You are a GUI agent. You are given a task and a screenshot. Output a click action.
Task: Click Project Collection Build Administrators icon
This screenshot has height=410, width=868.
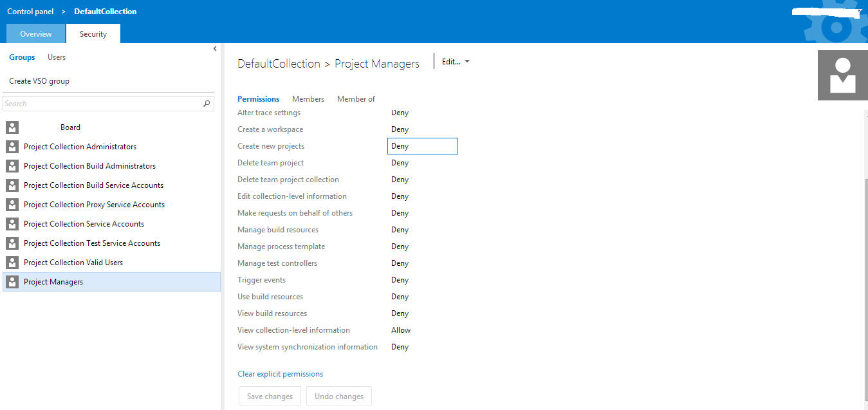12,166
